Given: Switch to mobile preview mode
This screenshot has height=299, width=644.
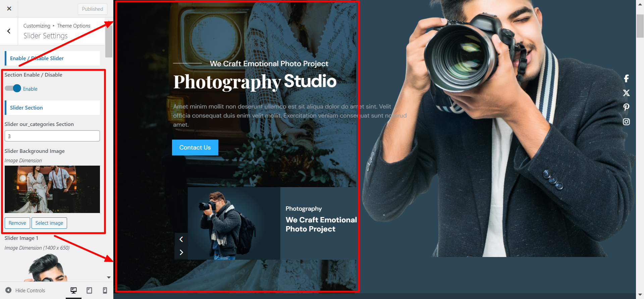Looking at the screenshot, I should 105,290.
